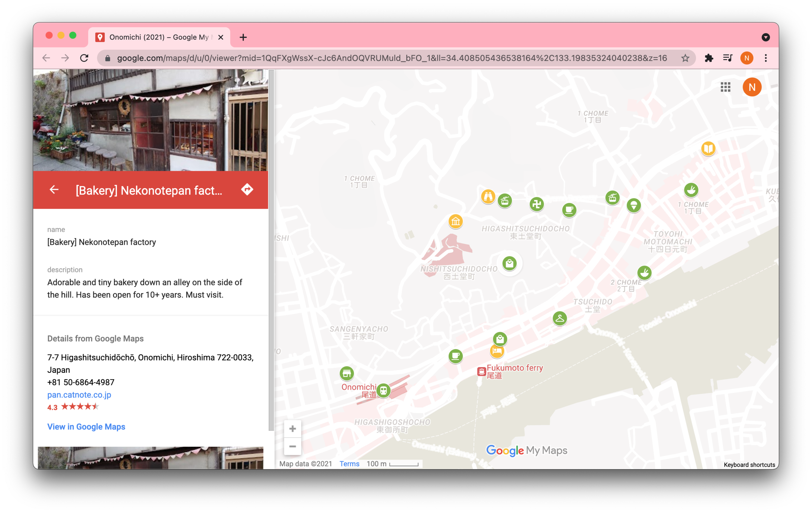Open the cable car marker beside the binoculars
This screenshot has height=513, width=812.
tap(505, 201)
